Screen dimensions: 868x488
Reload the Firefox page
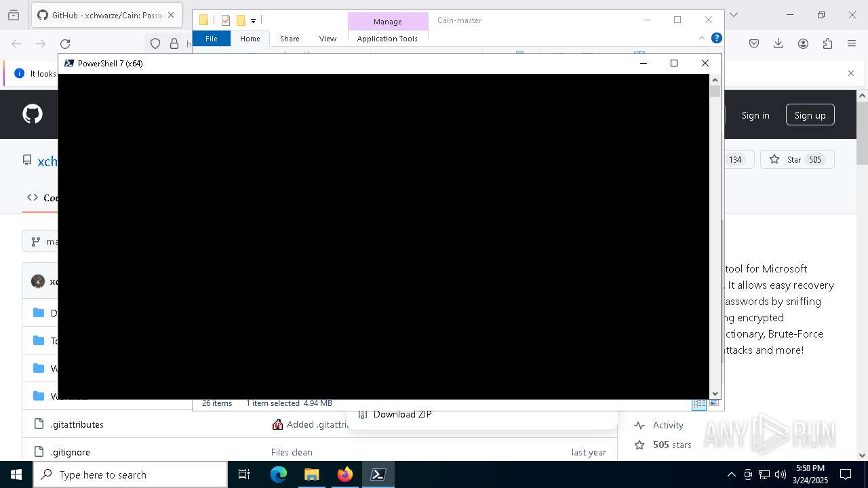[65, 44]
